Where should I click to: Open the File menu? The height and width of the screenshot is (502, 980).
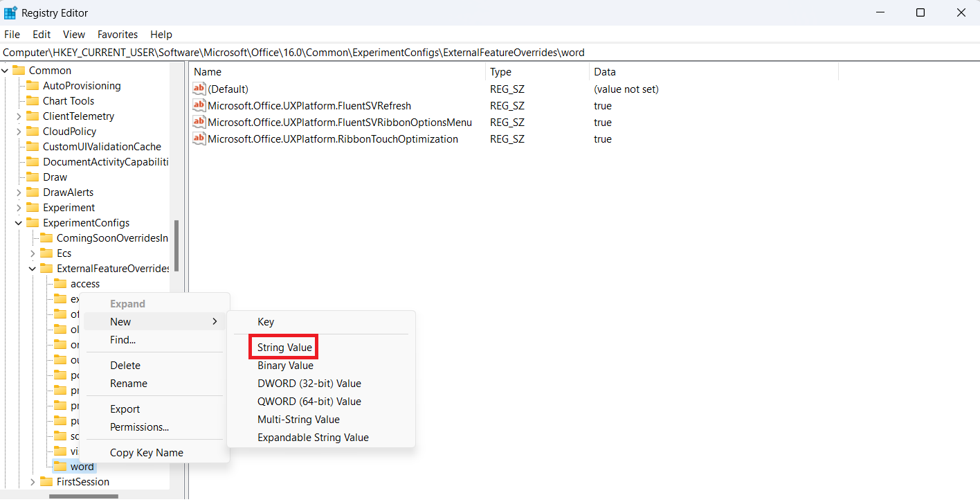click(x=12, y=35)
